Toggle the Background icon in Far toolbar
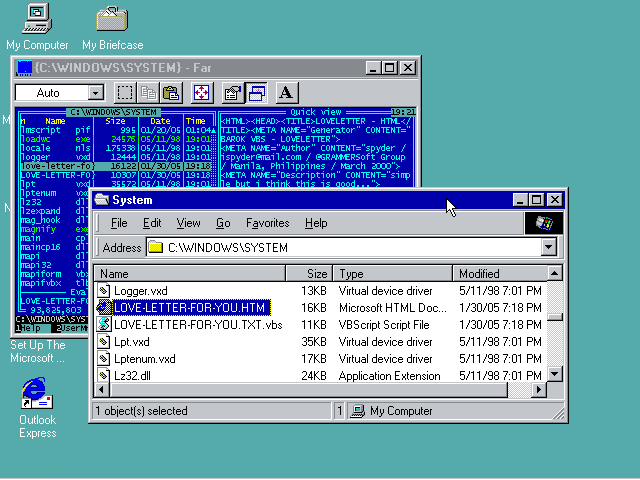The image size is (640, 480). [x=257, y=93]
